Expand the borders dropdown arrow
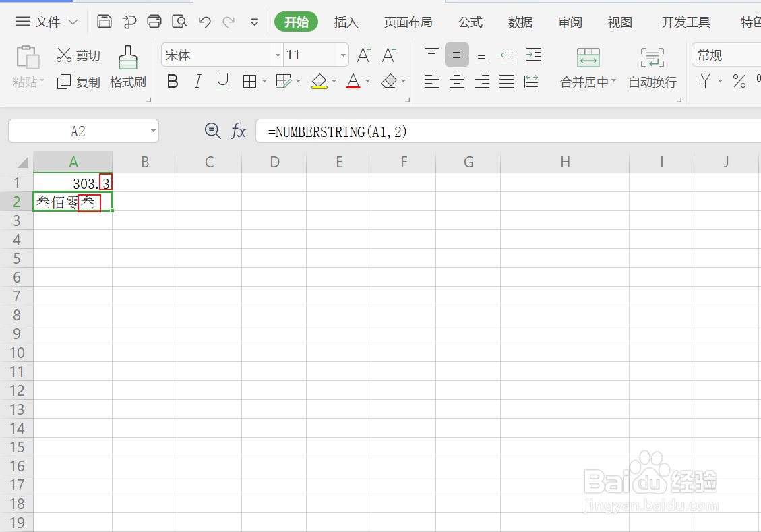The width and height of the screenshot is (761, 532). tap(264, 81)
